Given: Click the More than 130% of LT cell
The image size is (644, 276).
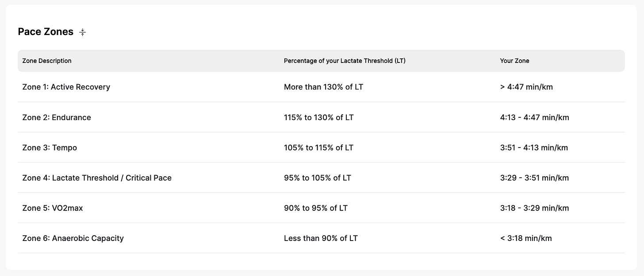Looking at the screenshot, I should click(323, 87).
